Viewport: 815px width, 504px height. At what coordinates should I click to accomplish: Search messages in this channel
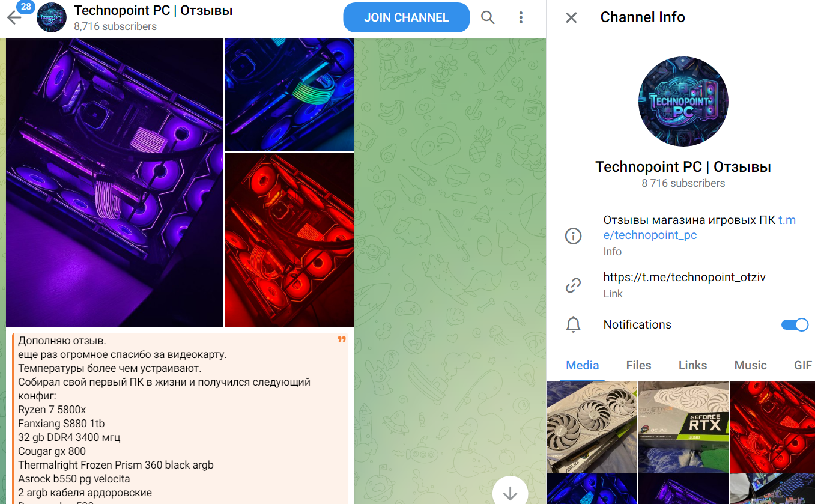click(x=488, y=17)
